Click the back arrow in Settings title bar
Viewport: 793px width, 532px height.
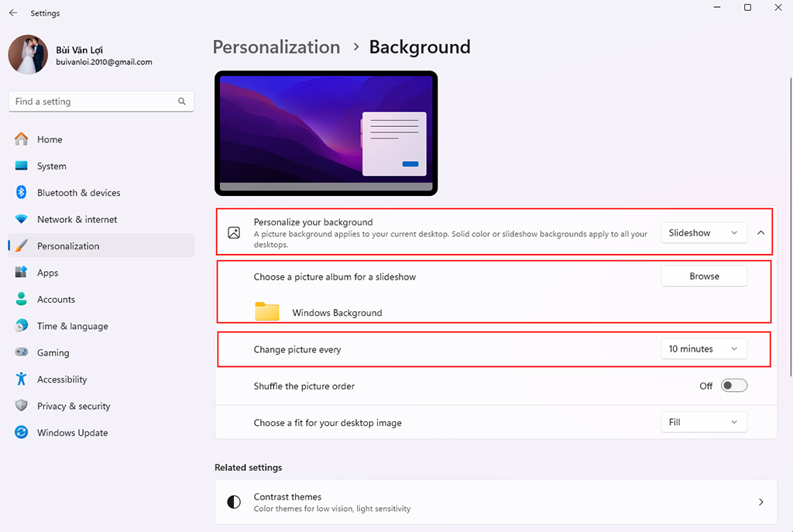13,13
